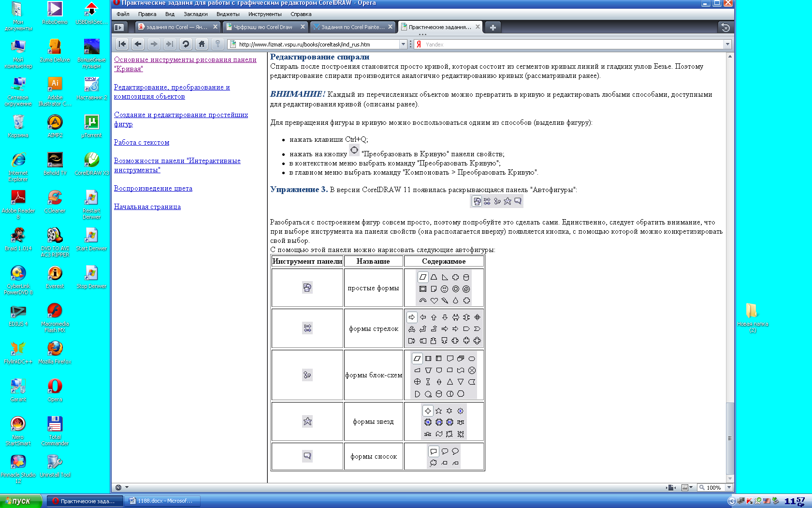
Task: Click the Пуск start button
Action: click(x=21, y=501)
